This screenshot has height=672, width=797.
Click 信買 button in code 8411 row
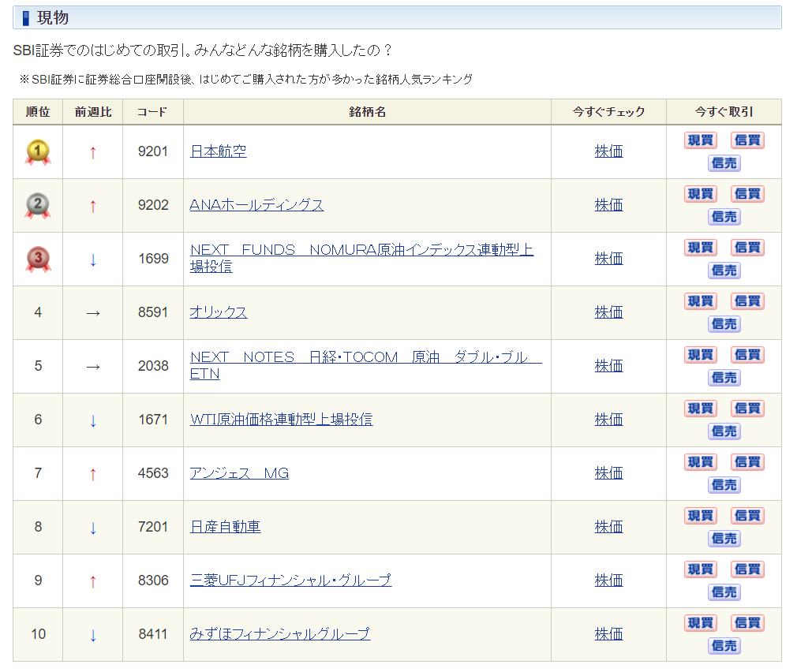tap(747, 623)
